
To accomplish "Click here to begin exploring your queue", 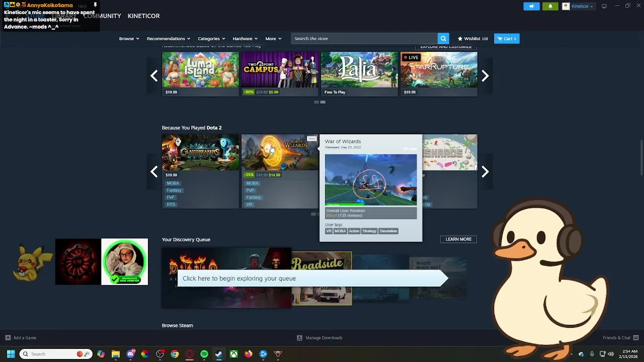I will click(x=312, y=279).
